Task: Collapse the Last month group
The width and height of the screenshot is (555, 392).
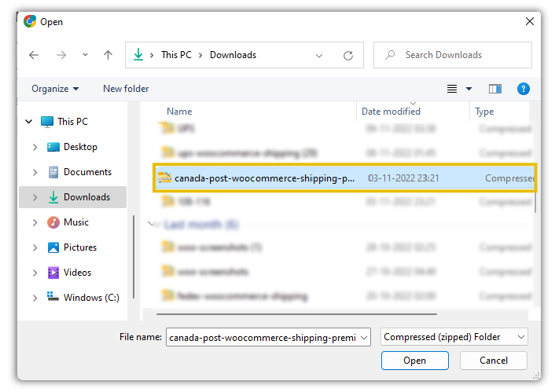Action: (x=152, y=224)
